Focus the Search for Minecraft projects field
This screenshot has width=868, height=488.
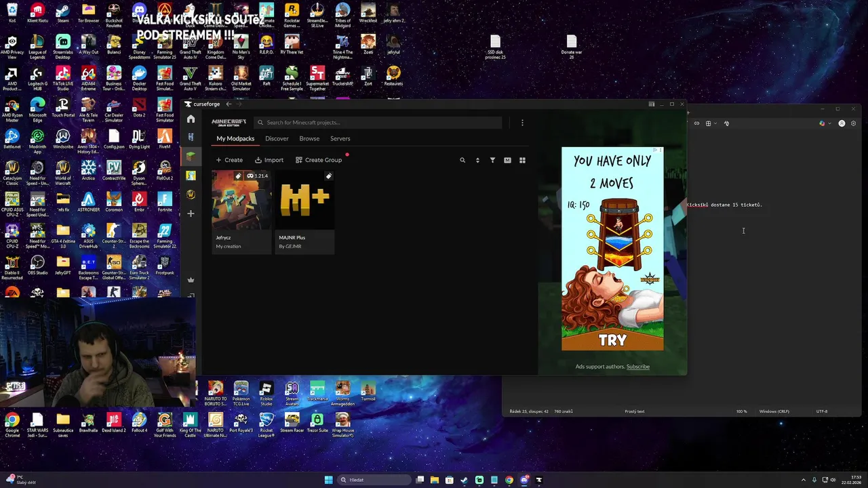(378, 123)
